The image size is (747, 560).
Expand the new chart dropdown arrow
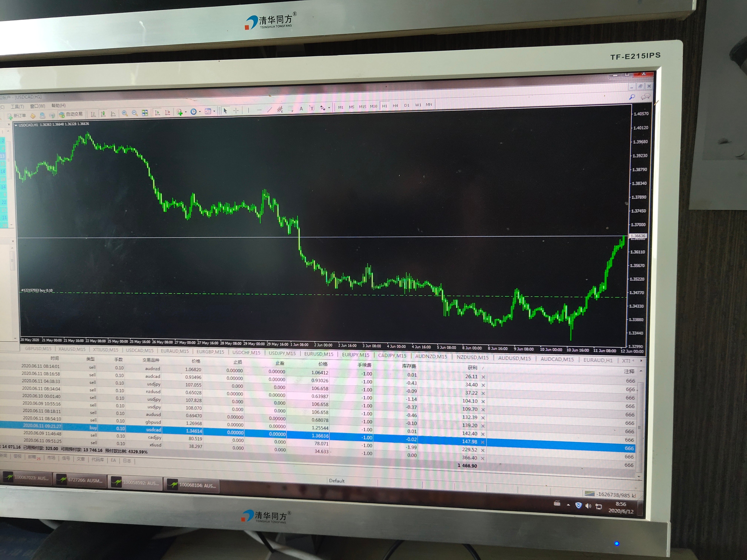click(x=186, y=112)
